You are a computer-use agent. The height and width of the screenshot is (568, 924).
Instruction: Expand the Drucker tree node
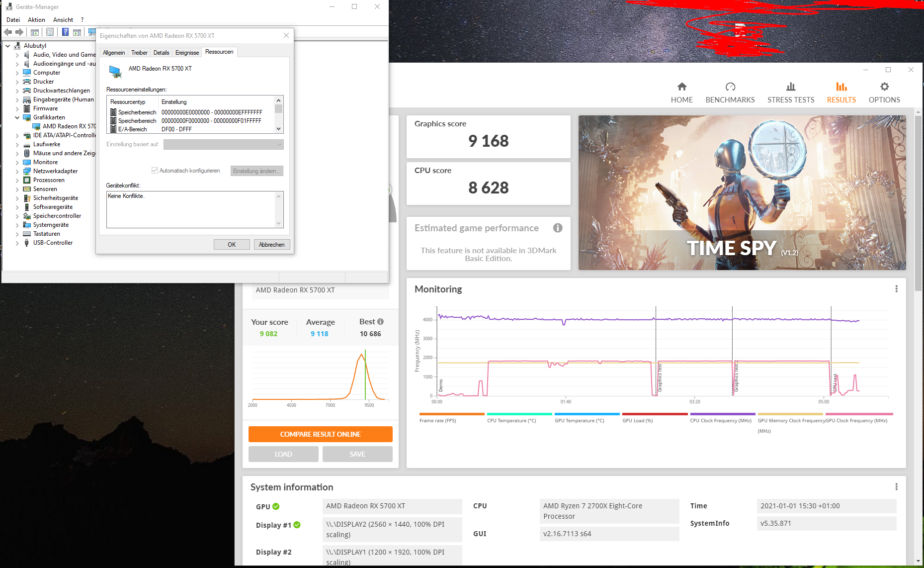coord(17,82)
